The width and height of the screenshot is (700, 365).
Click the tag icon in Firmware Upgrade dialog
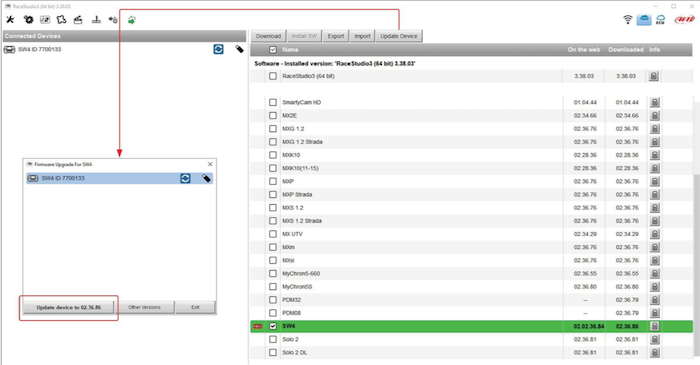pos(206,178)
